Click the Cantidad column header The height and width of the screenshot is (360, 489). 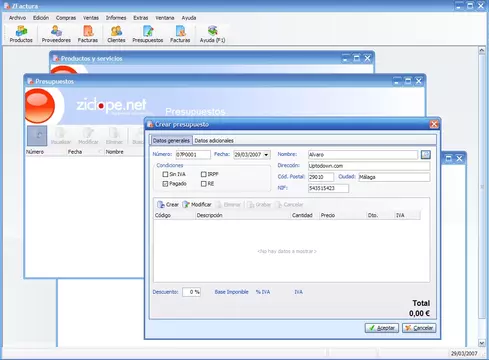[x=305, y=215]
